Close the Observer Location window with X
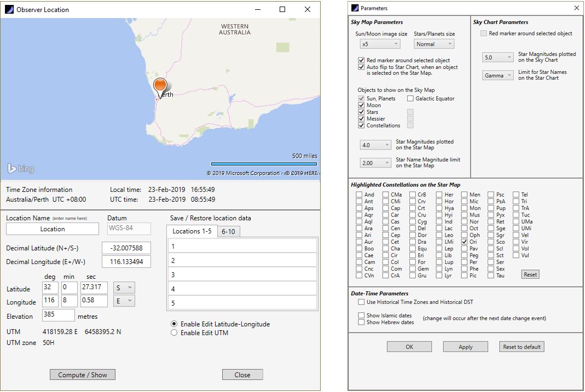585x392 pixels. point(308,9)
